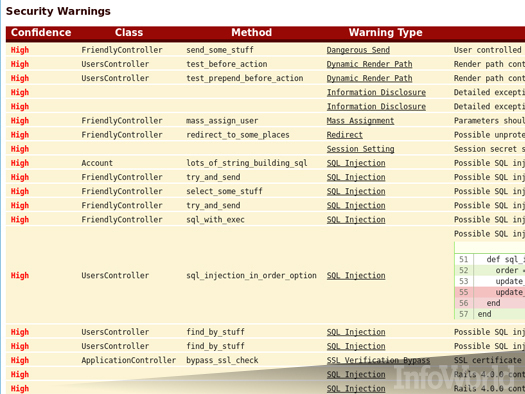The width and height of the screenshot is (525, 394).
Task: Open Dynamic Render Path link for test_prepend_before_action
Action: (369, 78)
